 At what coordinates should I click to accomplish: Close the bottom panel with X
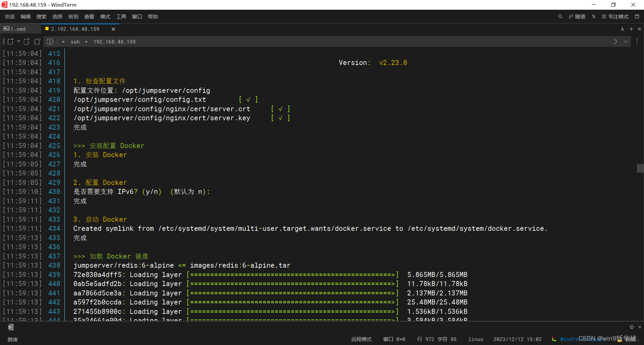640,327
